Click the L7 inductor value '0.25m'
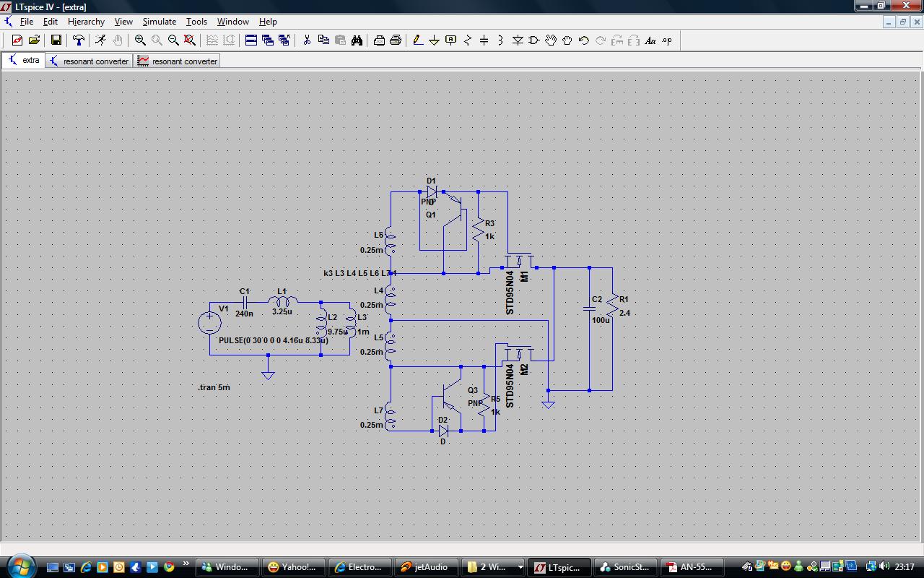 pyautogui.click(x=372, y=425)
